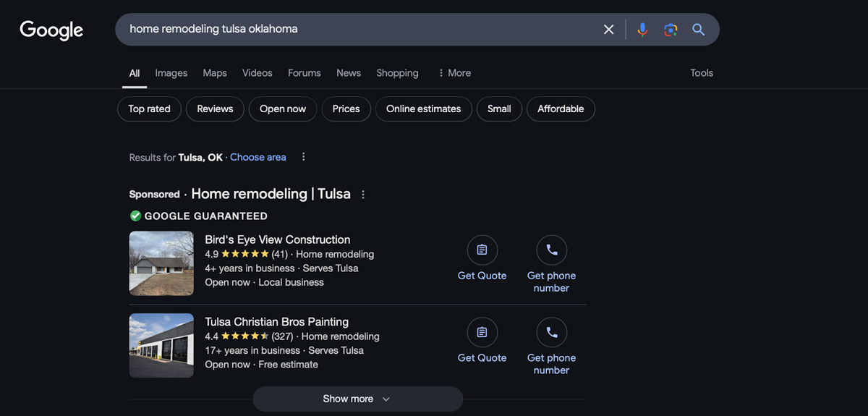Open three-dot menu next to Home remodeling | Tulsa

(x=363, y=195)
